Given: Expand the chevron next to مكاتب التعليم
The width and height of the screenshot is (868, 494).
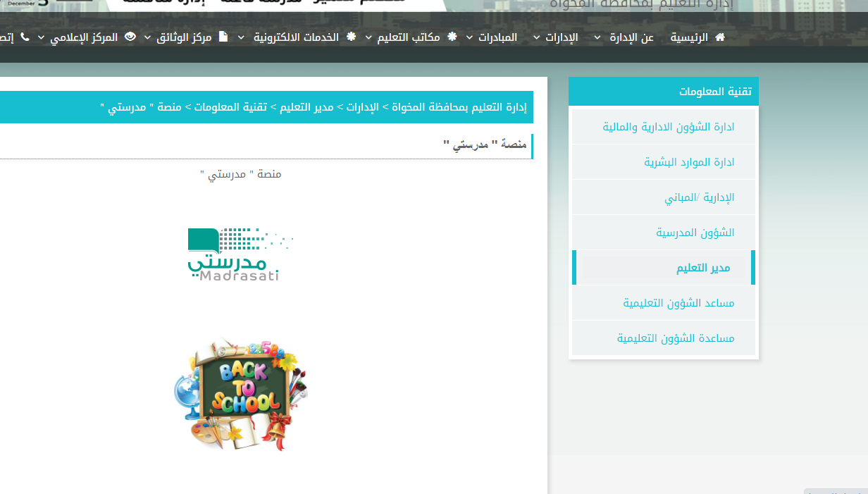Looking at the screenshot, I should click(x=368, y=37).
